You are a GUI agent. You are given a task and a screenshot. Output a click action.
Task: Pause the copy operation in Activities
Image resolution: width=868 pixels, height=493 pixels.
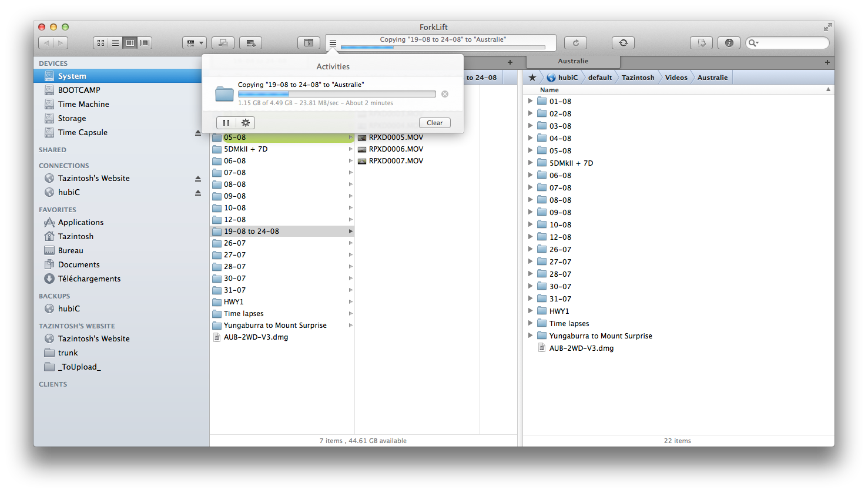[226, 123]
